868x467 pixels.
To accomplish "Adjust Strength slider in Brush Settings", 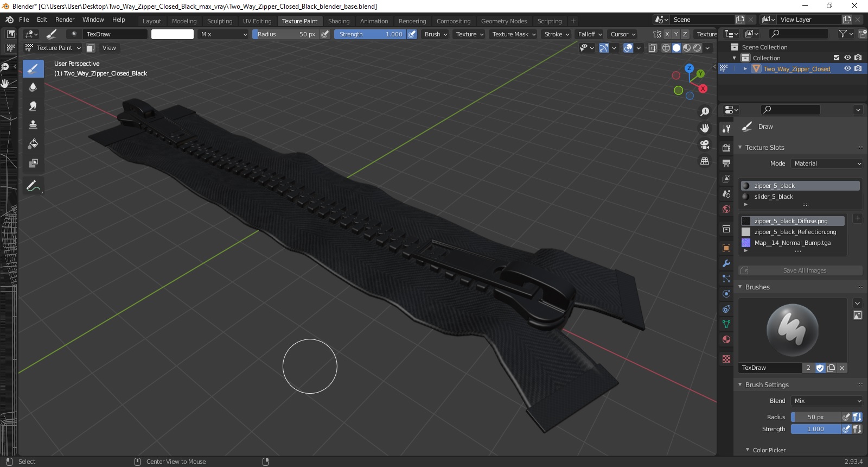I will (x=816, y=429).
